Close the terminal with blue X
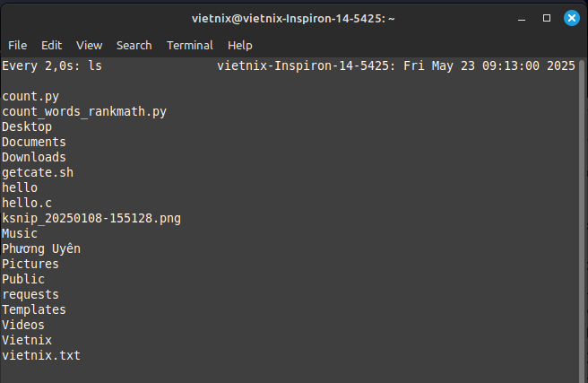Image resolution: width=588 pixels, height=383 pixels. 572,18
